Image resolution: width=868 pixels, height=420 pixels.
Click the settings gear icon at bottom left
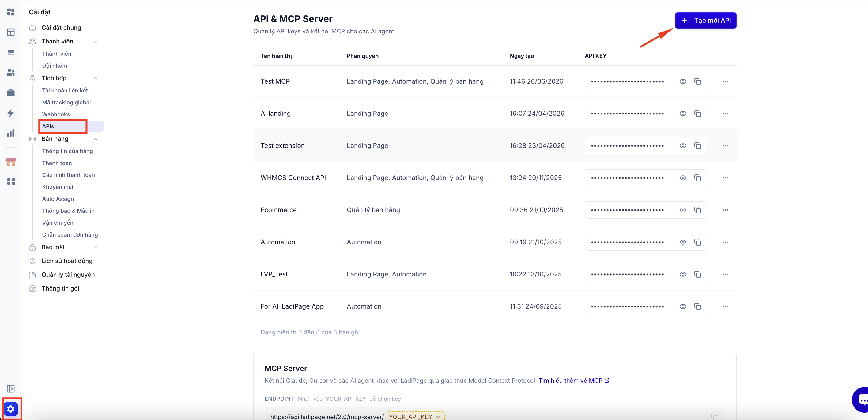click(11, 409)
